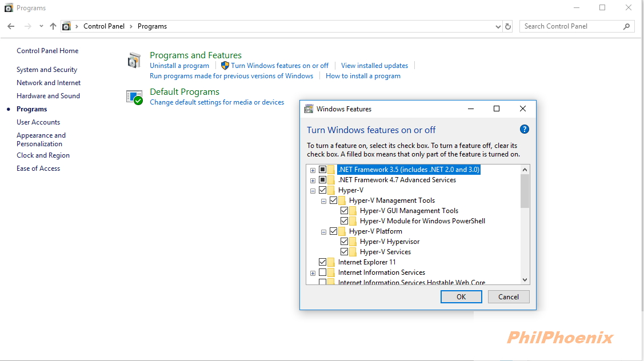The height and width of the screenshot is (361, 644).
Task: Select Programs in the sidebar
Action: point(31,109)
